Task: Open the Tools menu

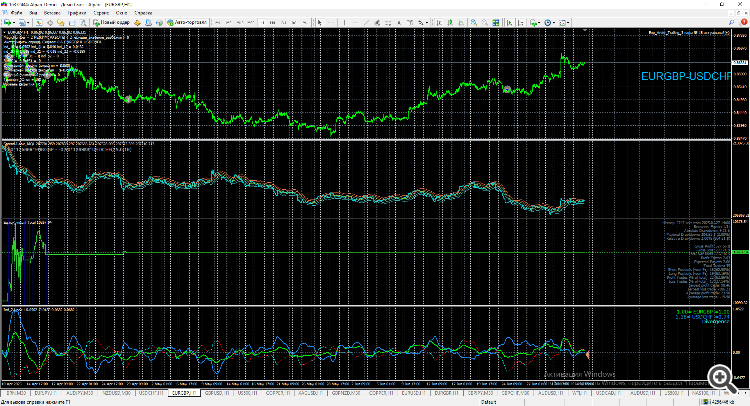Action: click(x=101, y=13)
